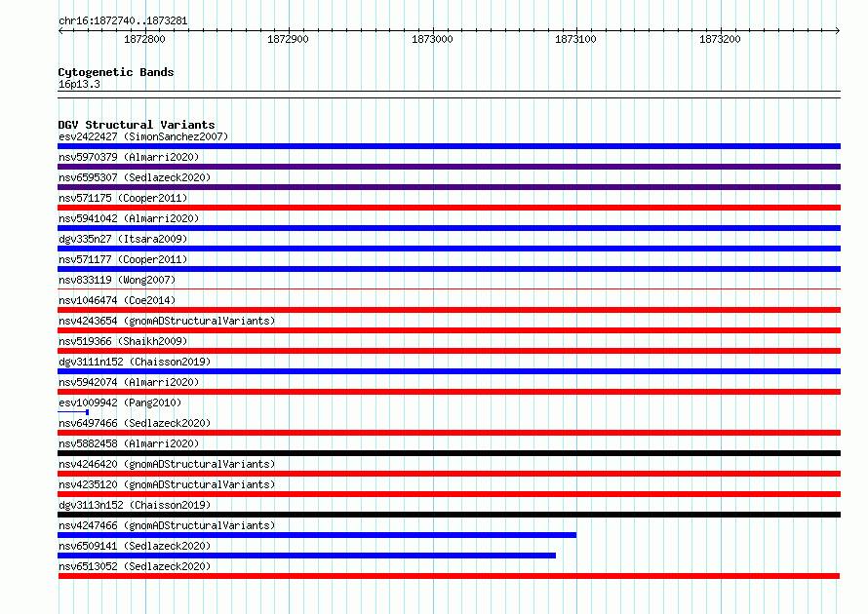Open nsv4235120 (gnomADStructuralVariants) label
Viewport: 868px width, 614px height.
(x=167, y=484)
